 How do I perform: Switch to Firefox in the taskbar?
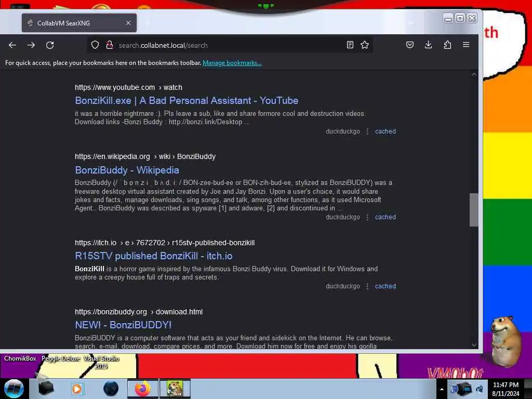143,389
